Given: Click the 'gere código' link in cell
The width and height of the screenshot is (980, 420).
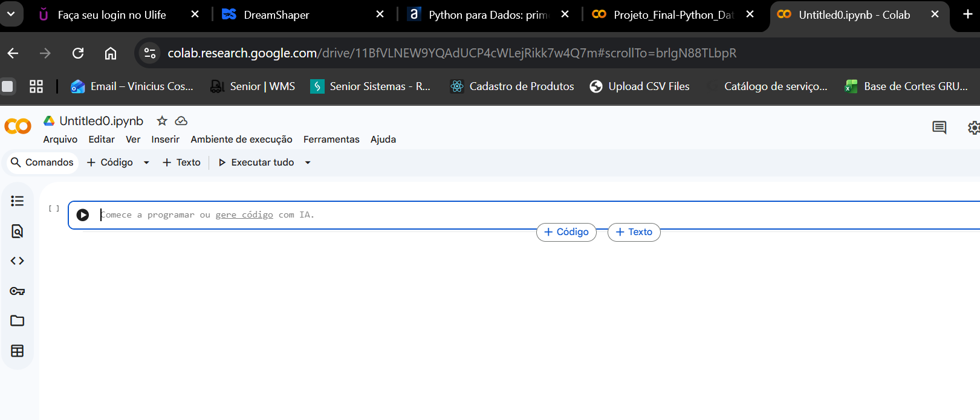Looking at the screenshot, I should [x=244, y=215].
